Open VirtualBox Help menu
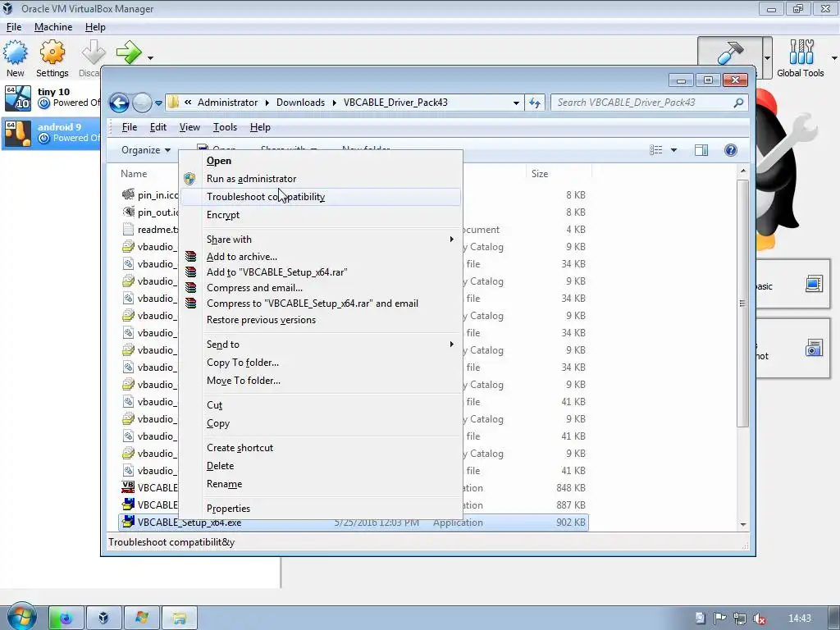Image resolution: width=840 pixels, height=630 pixels. click(x=95, y=27)
